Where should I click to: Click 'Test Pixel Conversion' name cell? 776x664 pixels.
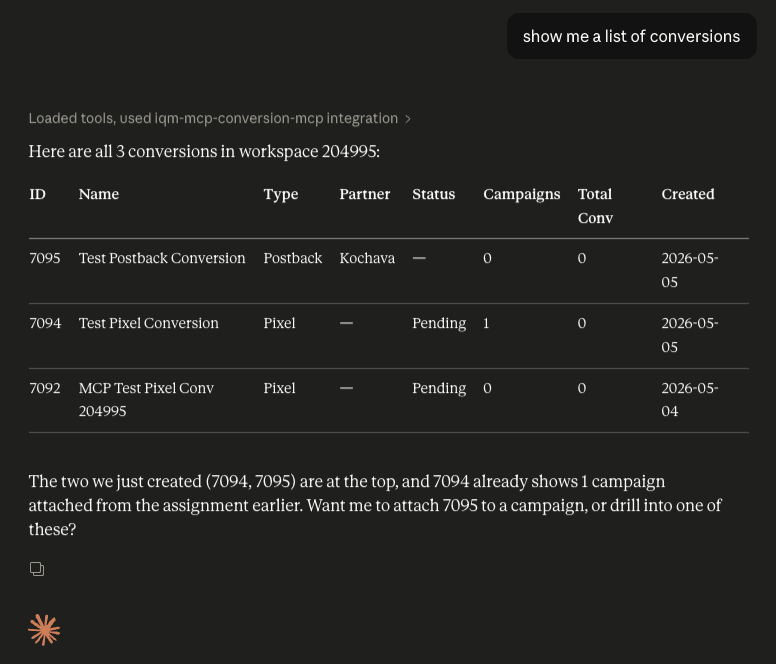(x=148, y=323)
